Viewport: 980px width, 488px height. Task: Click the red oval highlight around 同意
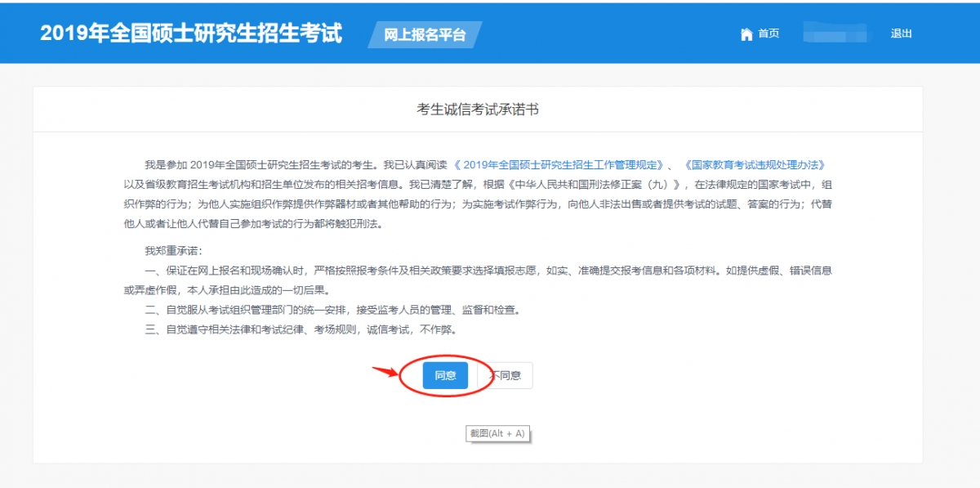coord(445,357)
